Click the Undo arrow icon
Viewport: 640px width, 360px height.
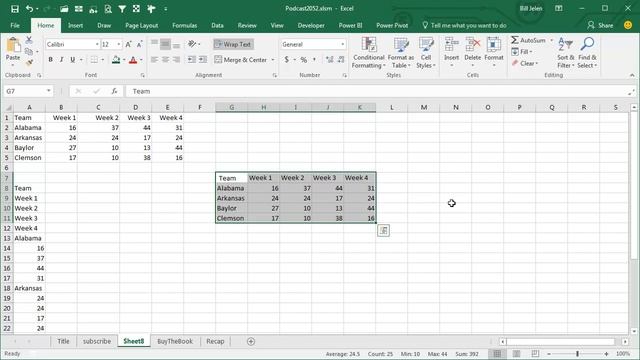coord(29,9)
